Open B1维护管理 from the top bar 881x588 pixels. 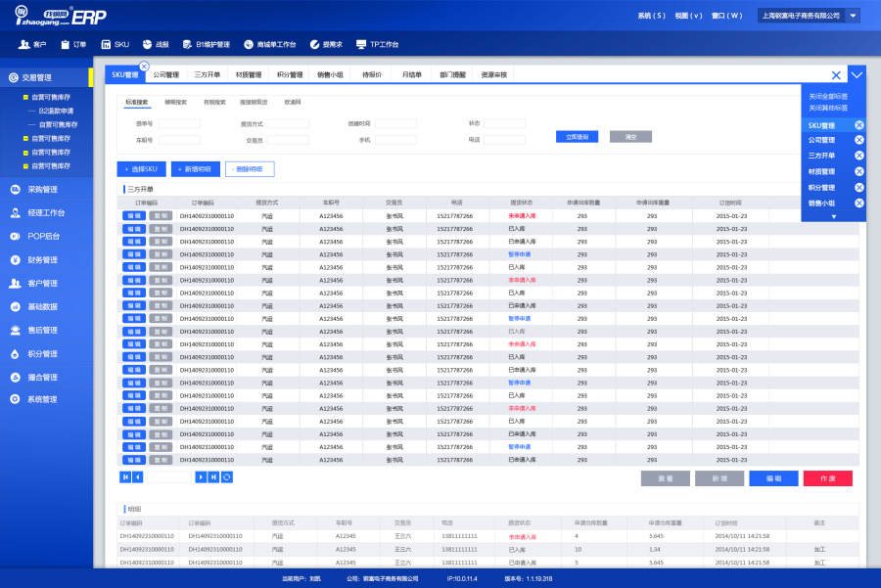click(208, 44)
